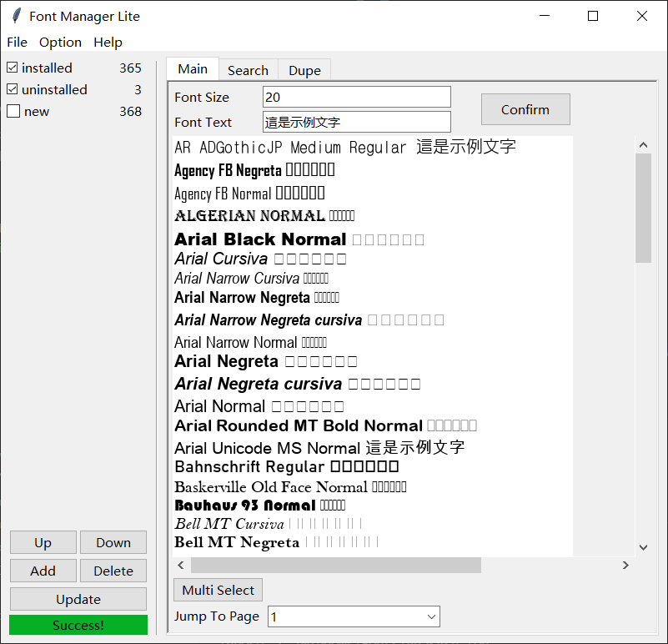Switch to the Search tab

pyautogui.click(x=248, y=70)
